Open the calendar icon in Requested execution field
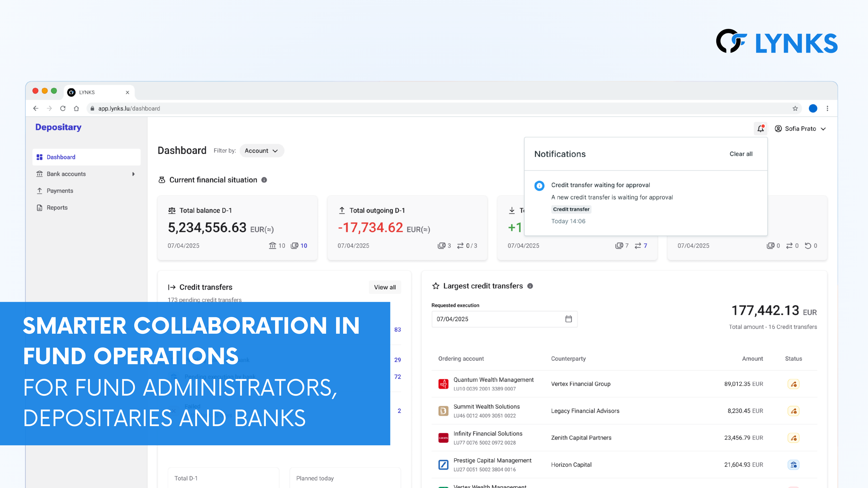Screen dimensions: 868x488 pyautogui.click(x=568, y=319)
